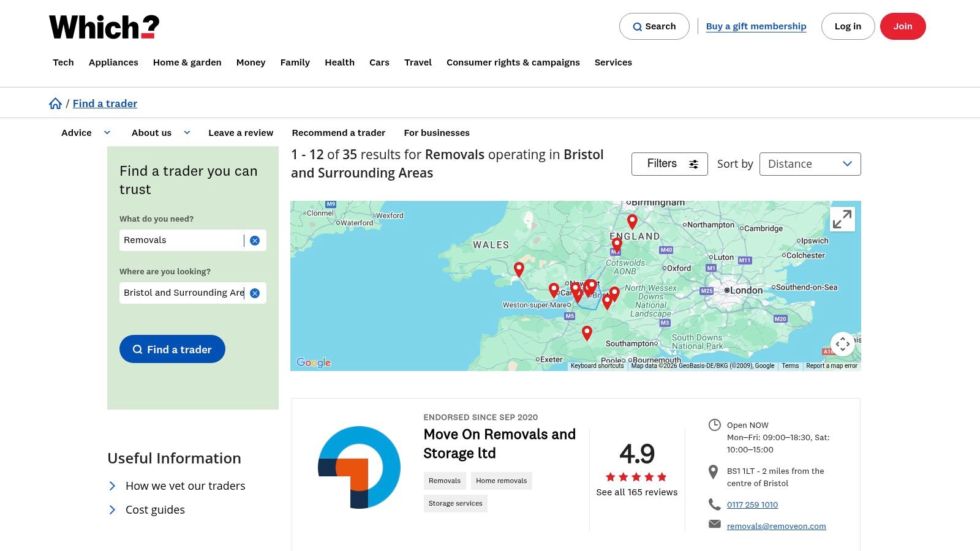Select the Cars menu item
The width and height of the screenshot is (980, 551).
coord(379,62)
